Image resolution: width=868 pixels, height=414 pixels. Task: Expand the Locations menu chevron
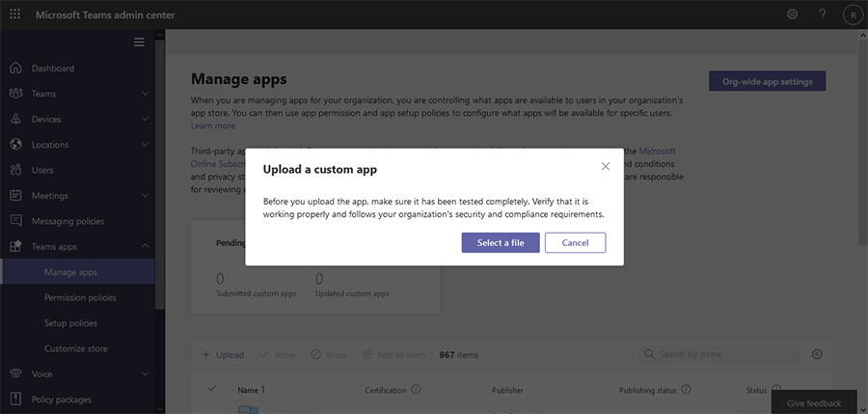pyautogui.click(x=145, y=145)
